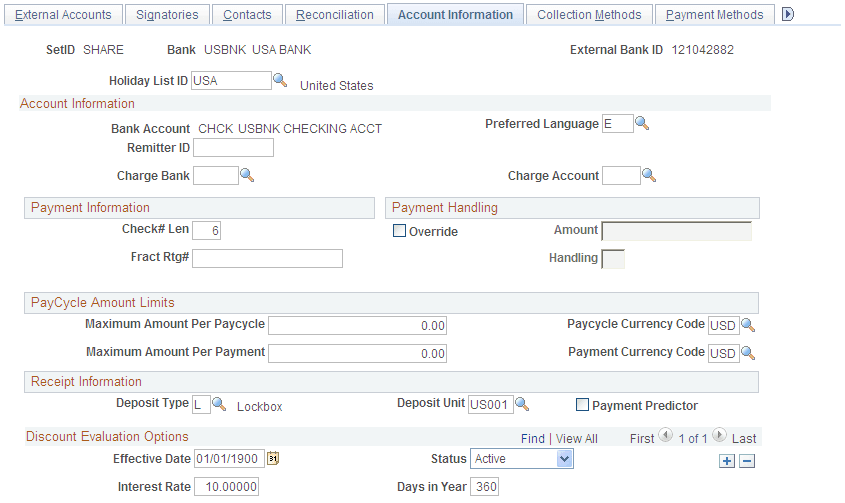
Task: Go to the Contacts tab
Action: [x=247, y=15]
